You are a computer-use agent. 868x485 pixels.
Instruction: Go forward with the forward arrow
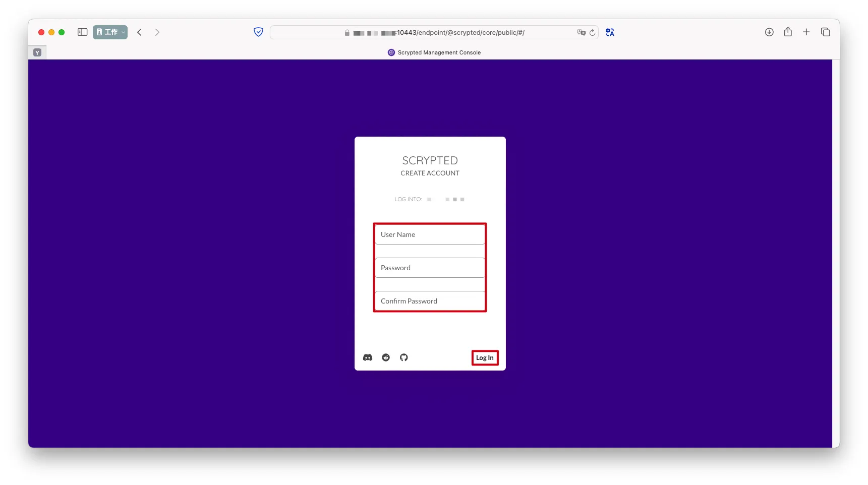click(157, 32)
